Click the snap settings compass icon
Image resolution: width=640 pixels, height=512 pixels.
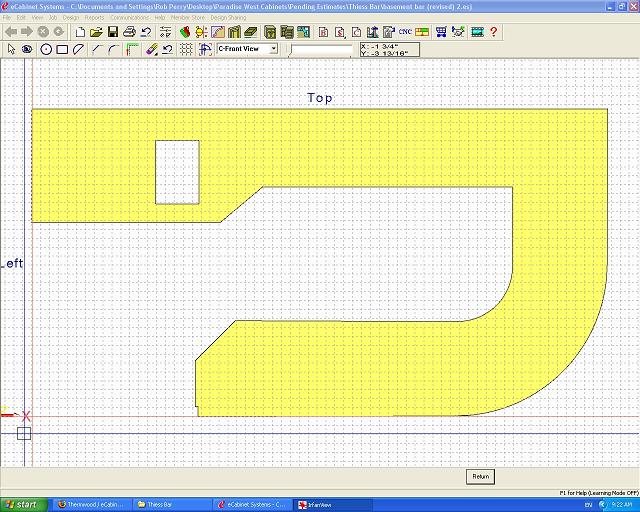click(x=205, y=49)
